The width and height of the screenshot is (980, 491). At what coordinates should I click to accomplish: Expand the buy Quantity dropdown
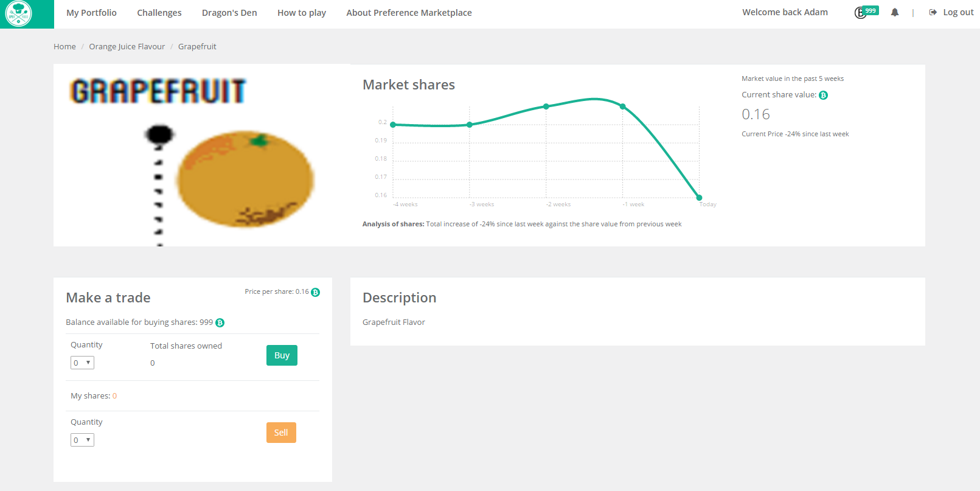(x=82, y=363)
